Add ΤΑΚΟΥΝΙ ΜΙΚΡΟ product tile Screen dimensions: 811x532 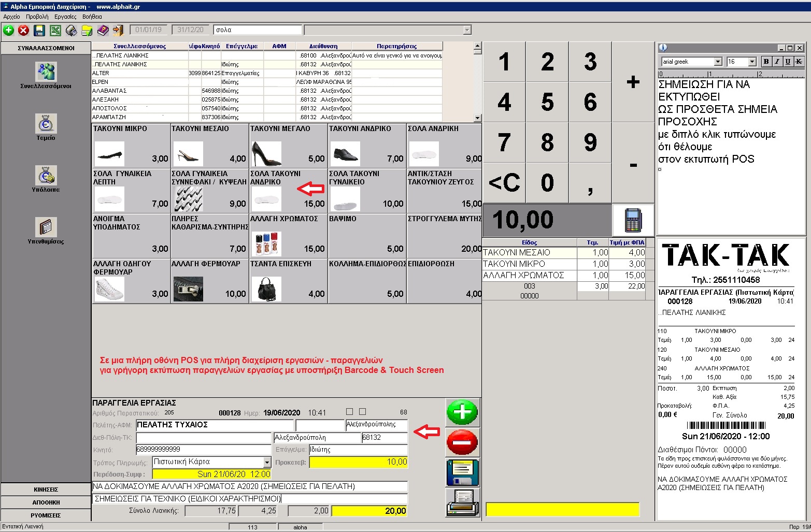[131, 146]
